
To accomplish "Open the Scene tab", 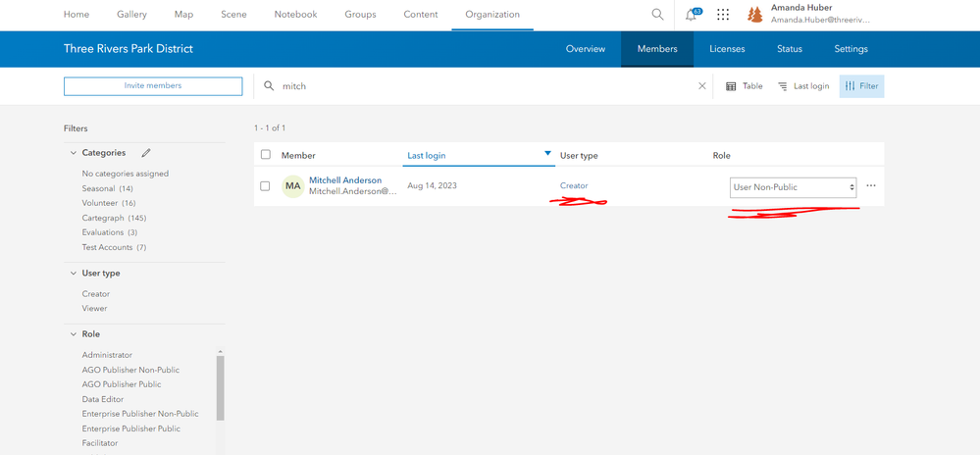I will (233, 15).
